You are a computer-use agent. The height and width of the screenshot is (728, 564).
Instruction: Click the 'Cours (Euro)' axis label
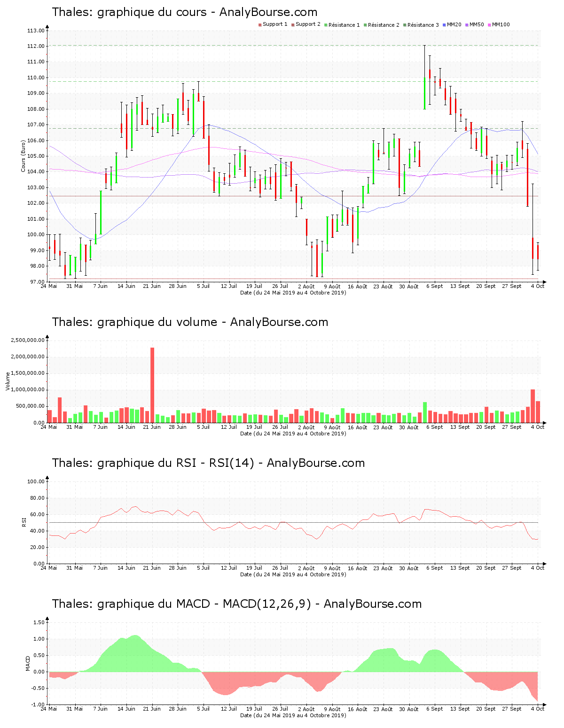23,156
